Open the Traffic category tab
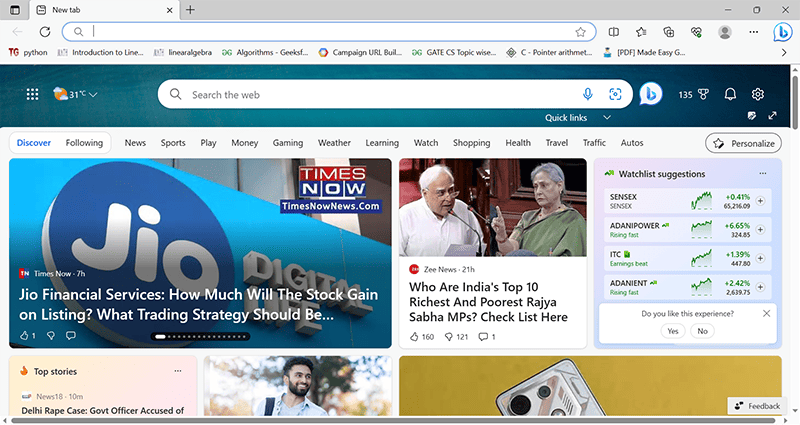This screenshot has width=800, height=425. click(594, 143)
